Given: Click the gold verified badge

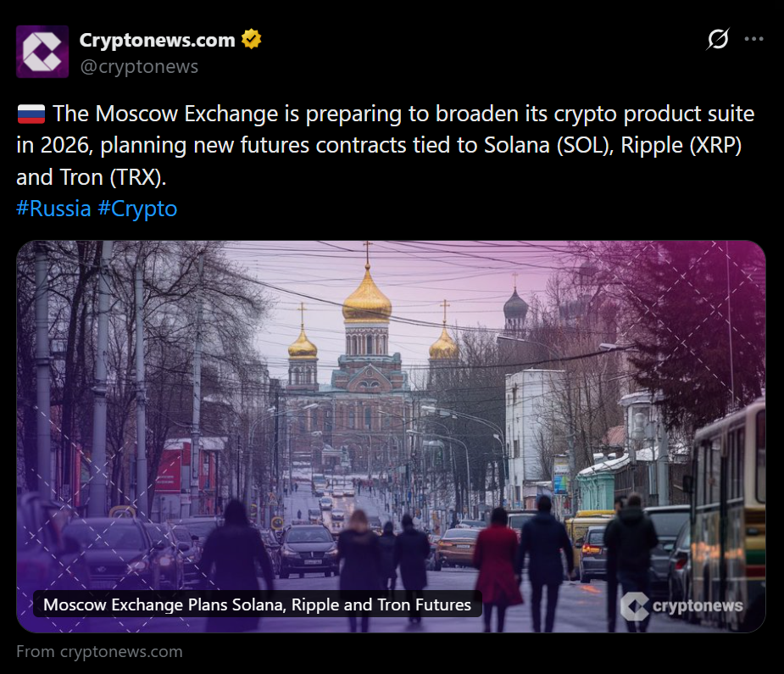Looking at the screenshot, I should [x=252, y=39].
